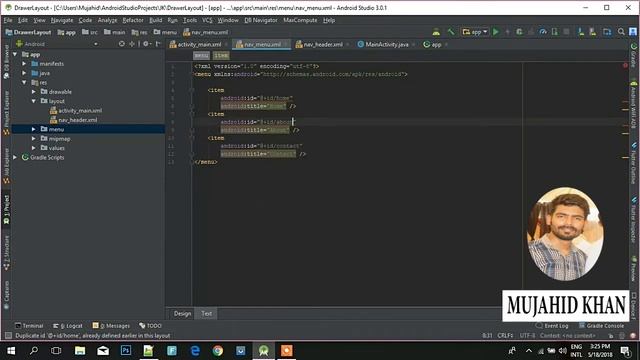640x360 pixels.
Task: Toggle the Captures tool window on the left strip
Action: coord(6,295)
